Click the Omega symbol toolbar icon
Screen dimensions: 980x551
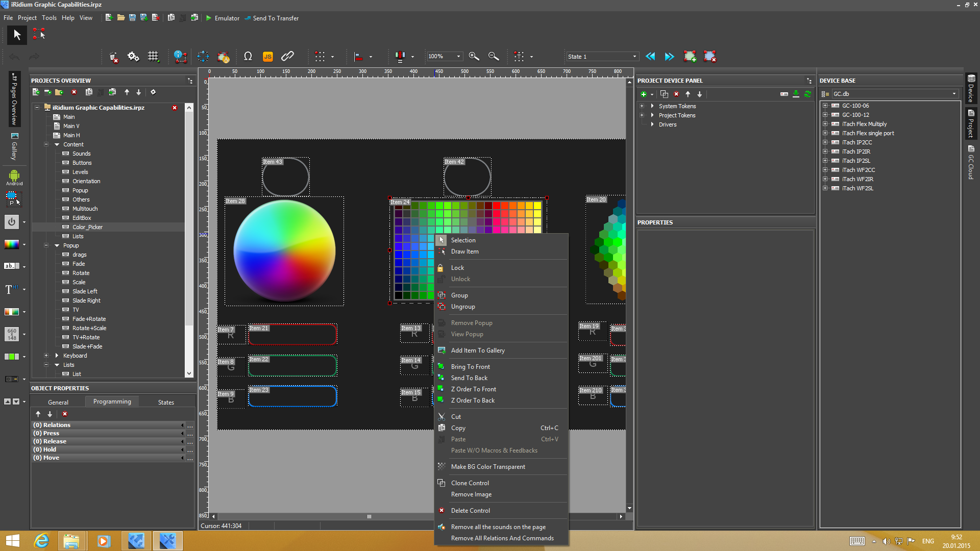click(248, 57)
